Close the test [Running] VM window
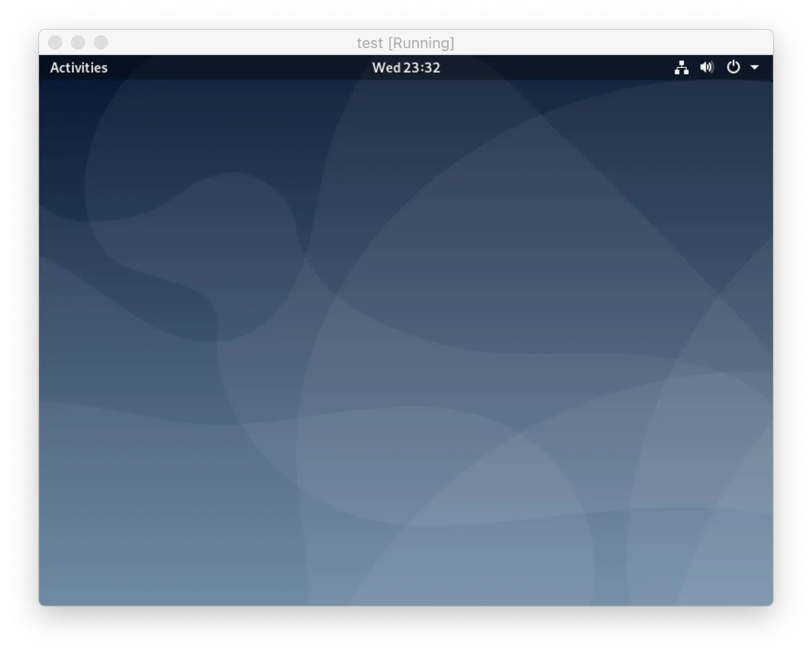This screenshot has height=654, width=812. [x=55, y=42]
